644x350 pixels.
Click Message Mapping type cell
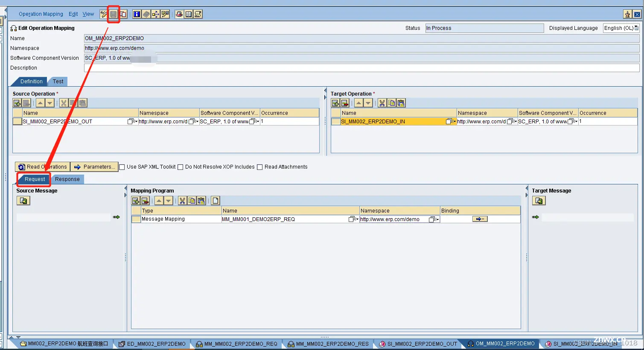click(181, 219)
